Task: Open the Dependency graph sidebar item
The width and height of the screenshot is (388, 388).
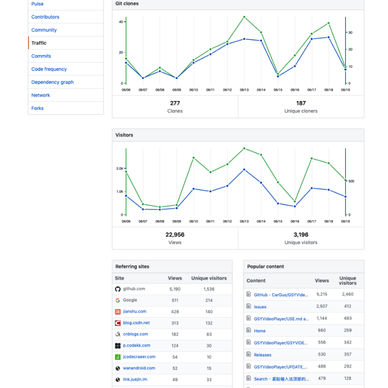Action: tap(52, 82)
